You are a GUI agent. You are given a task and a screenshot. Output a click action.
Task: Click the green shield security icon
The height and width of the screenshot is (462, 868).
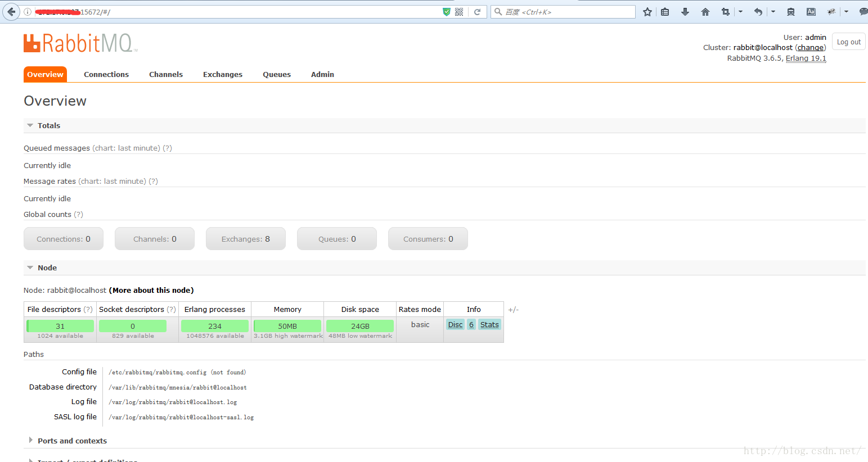(447, 12)
